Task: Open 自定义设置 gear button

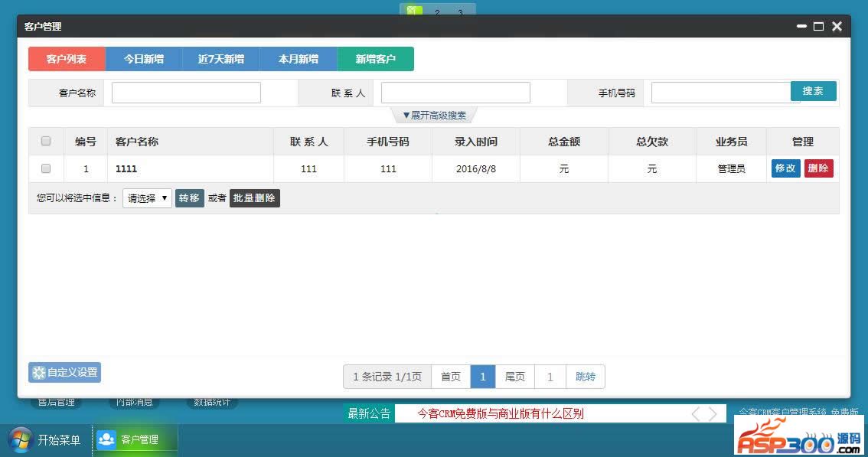Action: (x=65, y=373)
